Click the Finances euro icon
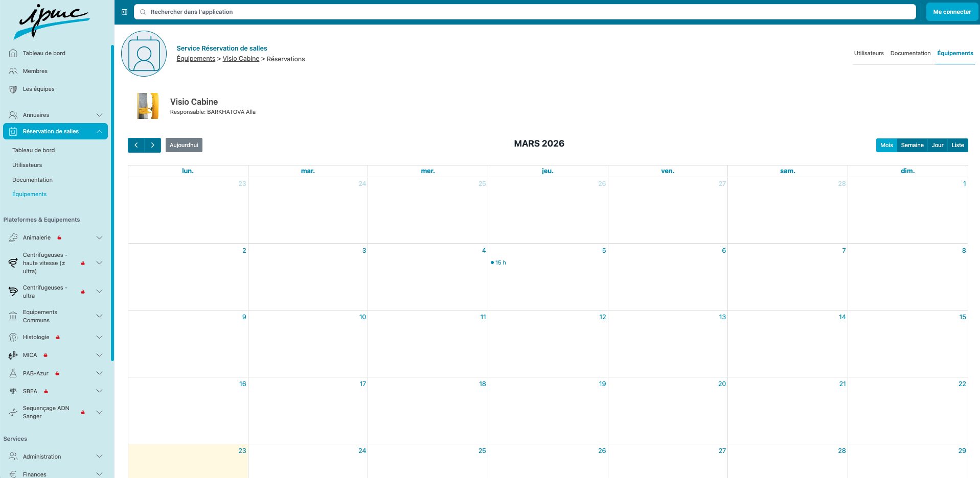The width and height of the screenshot is (980, 478). pos(13,474)
